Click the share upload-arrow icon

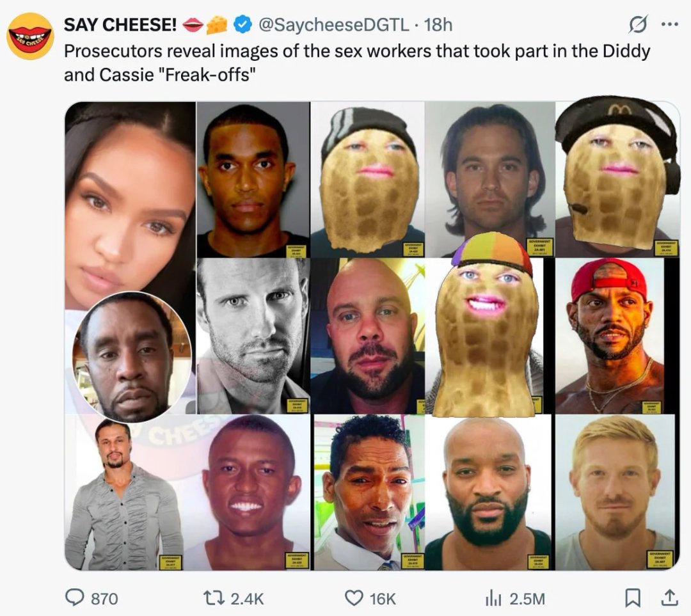669,597
